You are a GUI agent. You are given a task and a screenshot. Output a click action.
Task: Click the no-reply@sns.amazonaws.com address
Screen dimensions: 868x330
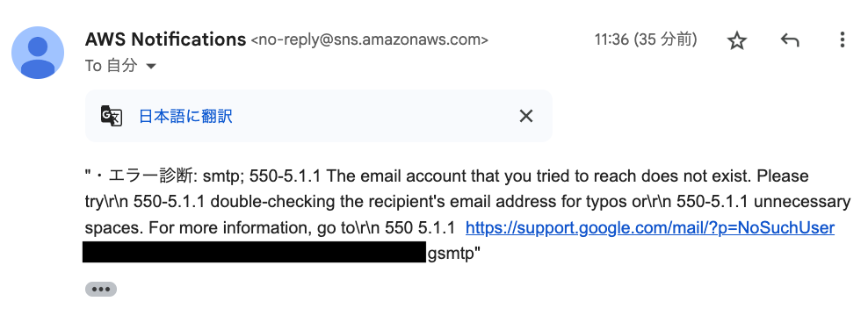[x=370, y=39]
